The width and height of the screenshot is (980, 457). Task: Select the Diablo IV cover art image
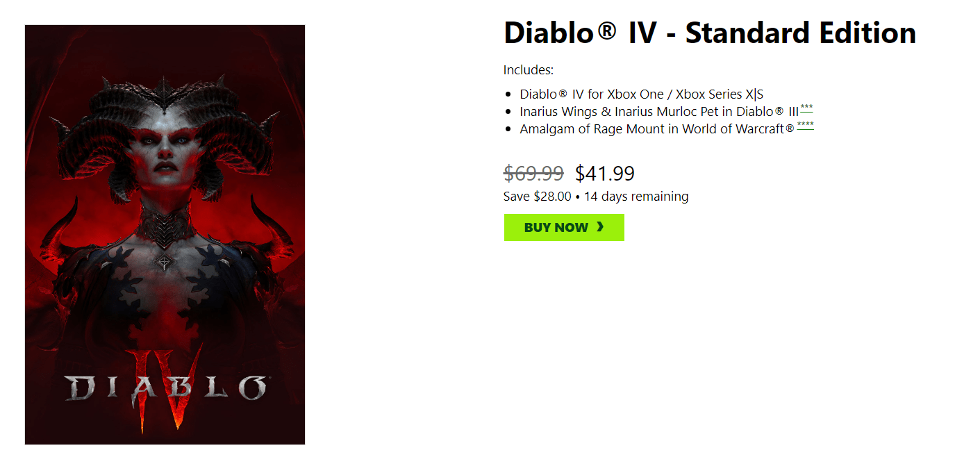pos(165,235)
